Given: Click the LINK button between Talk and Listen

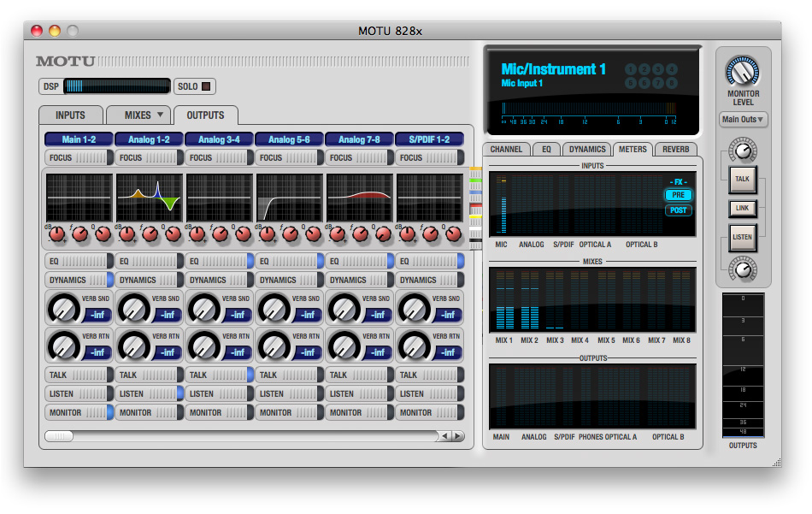Looking at the screenshot, I should point(741,209).
